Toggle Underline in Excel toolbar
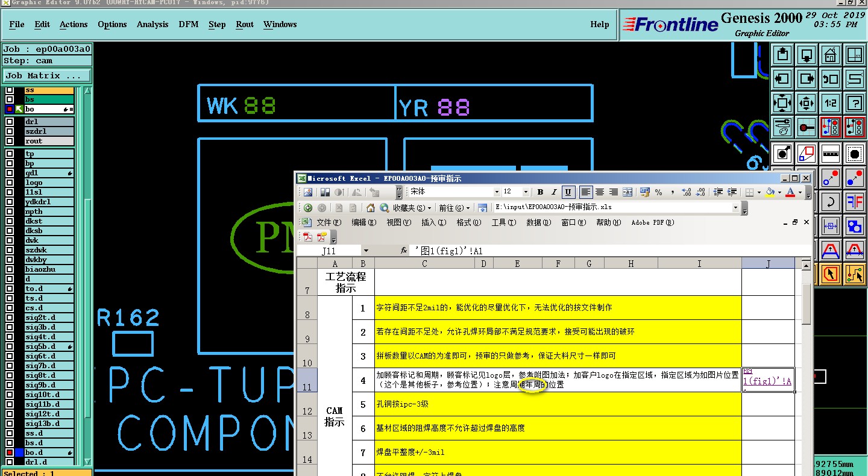Viewport: 868px width, 476px height. [x=568, y=192]
